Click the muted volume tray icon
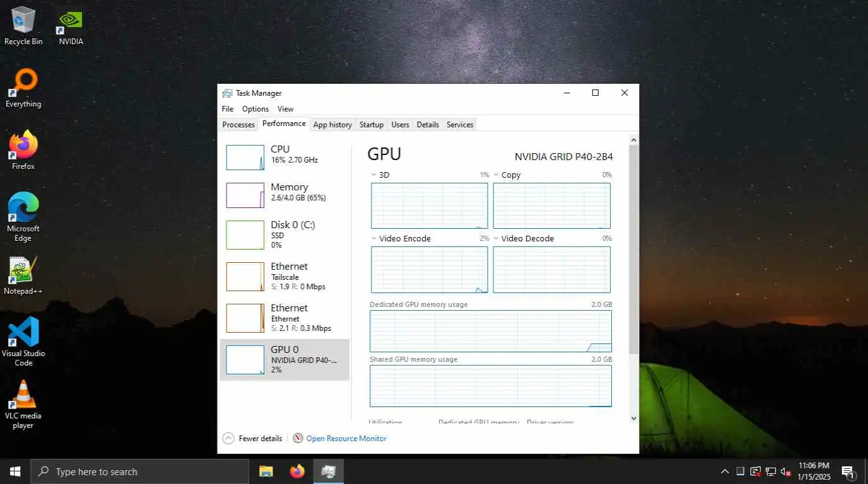Screen dimensions: 868x484 coord(786,471)
